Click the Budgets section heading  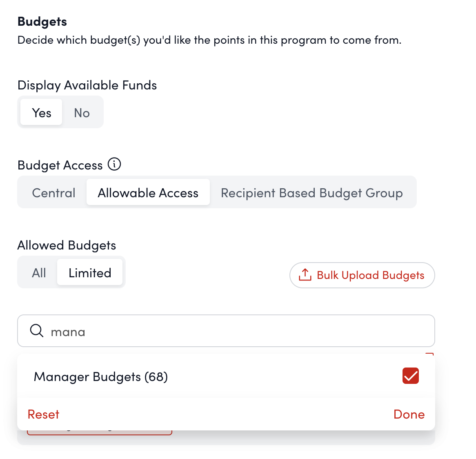(42, 21)
